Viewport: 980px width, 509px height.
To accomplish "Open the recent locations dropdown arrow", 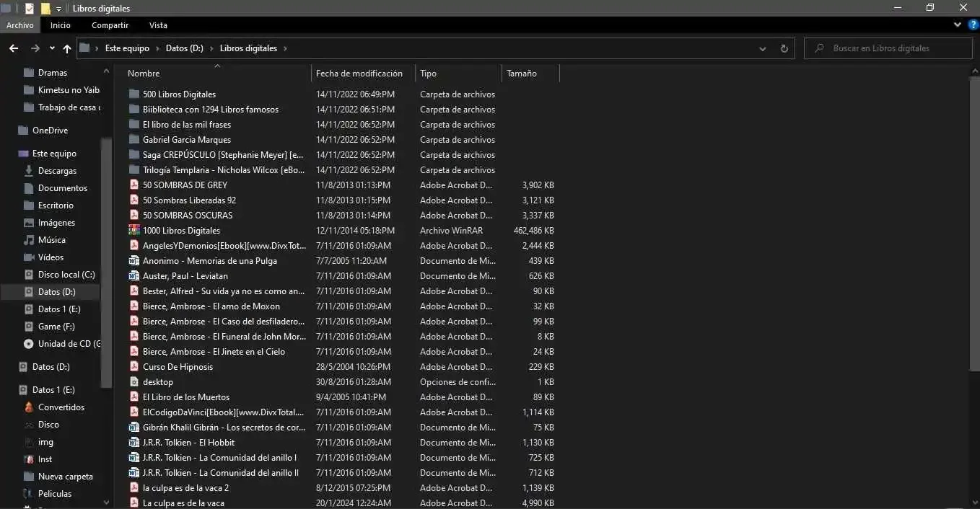I will [x=52, y=48].
